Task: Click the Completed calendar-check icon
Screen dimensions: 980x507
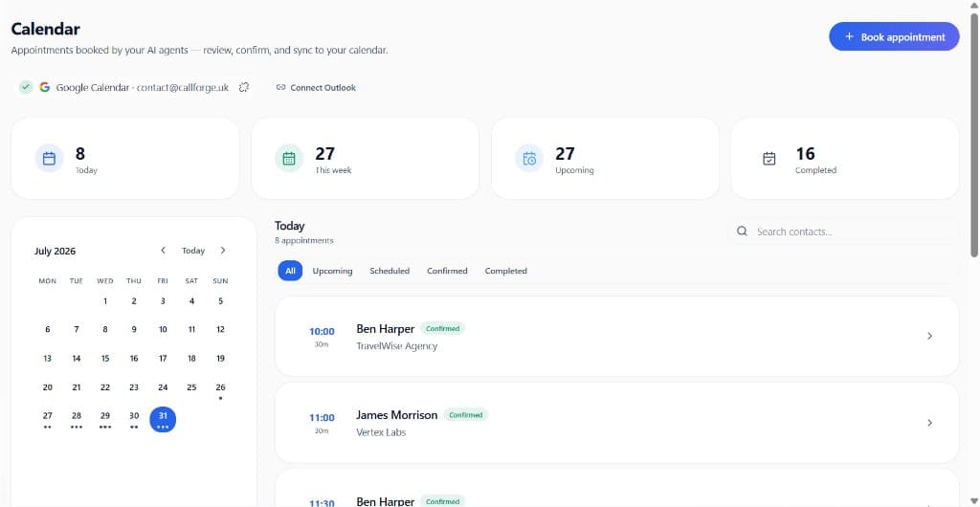Action: [x=768, y=159]
